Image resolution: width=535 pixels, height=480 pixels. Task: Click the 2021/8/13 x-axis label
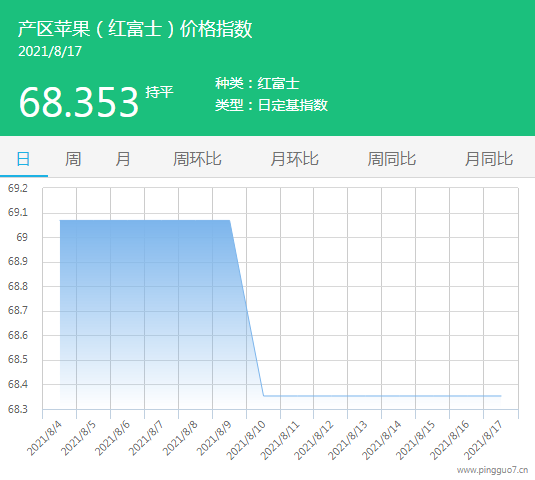click(348, 440)
